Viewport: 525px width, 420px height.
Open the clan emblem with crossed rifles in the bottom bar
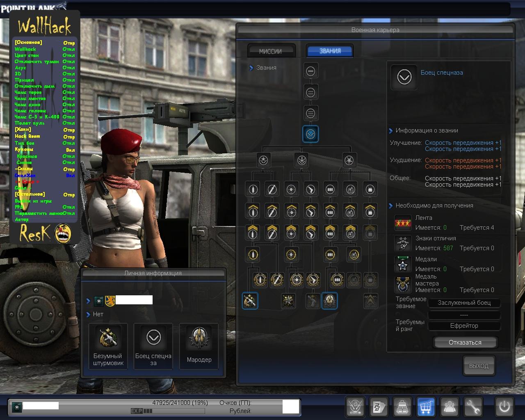355,406
